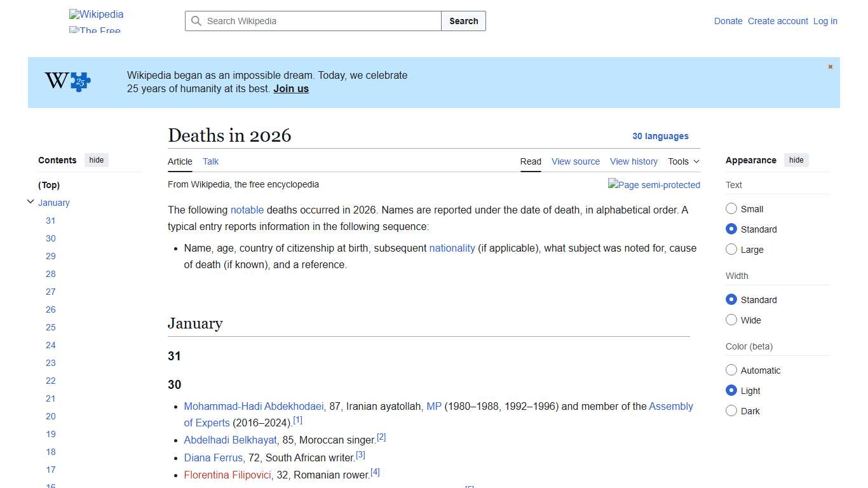Click the semi-protected padlock icon
868x488 pixels.
pos(654,185)
